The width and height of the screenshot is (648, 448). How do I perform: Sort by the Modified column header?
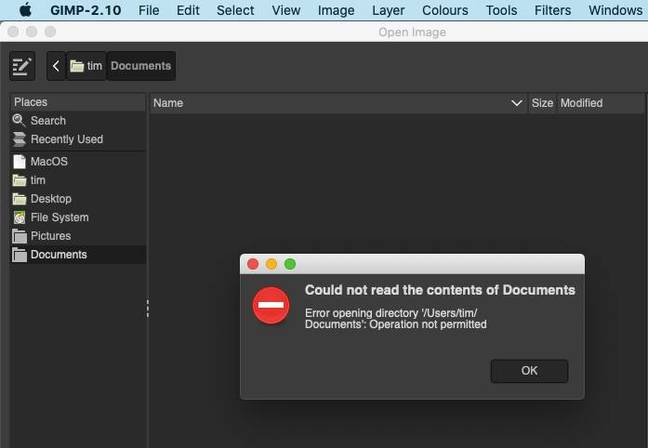click(600, 103)
